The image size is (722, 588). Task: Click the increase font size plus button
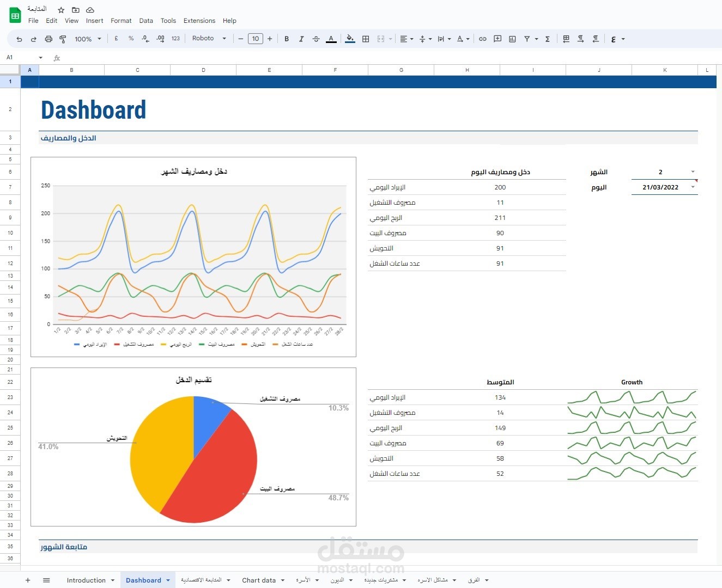(270, 39)
